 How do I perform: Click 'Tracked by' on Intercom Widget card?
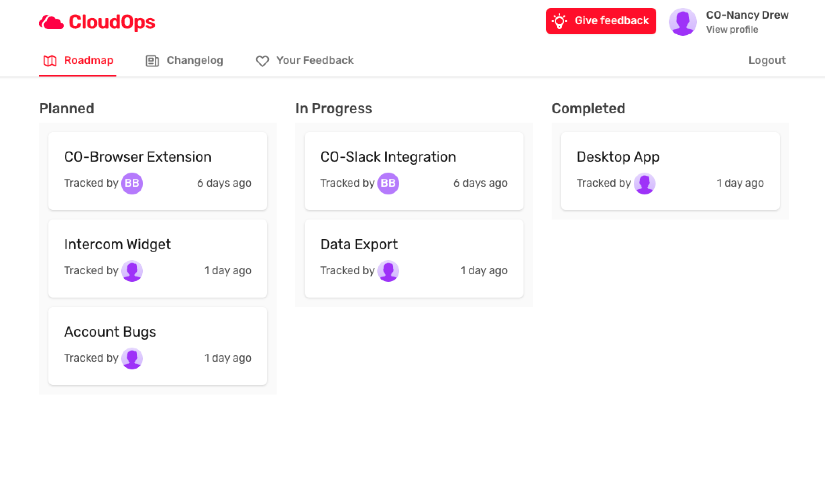91,270
